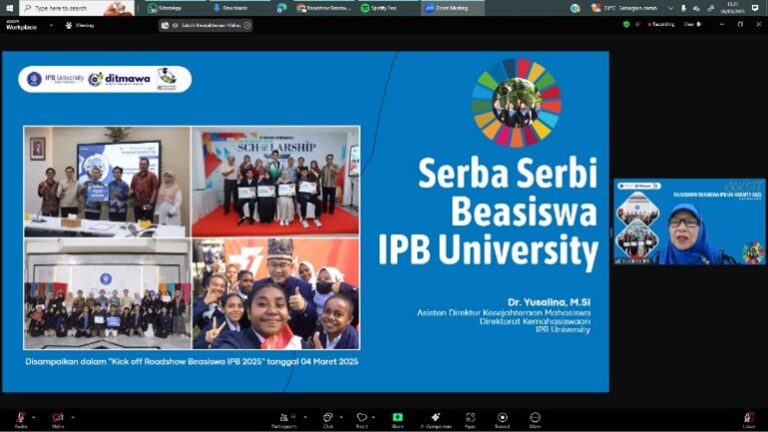Expand the video options arrow
Viewport: 768px width, 432px height.
(71, 416)
